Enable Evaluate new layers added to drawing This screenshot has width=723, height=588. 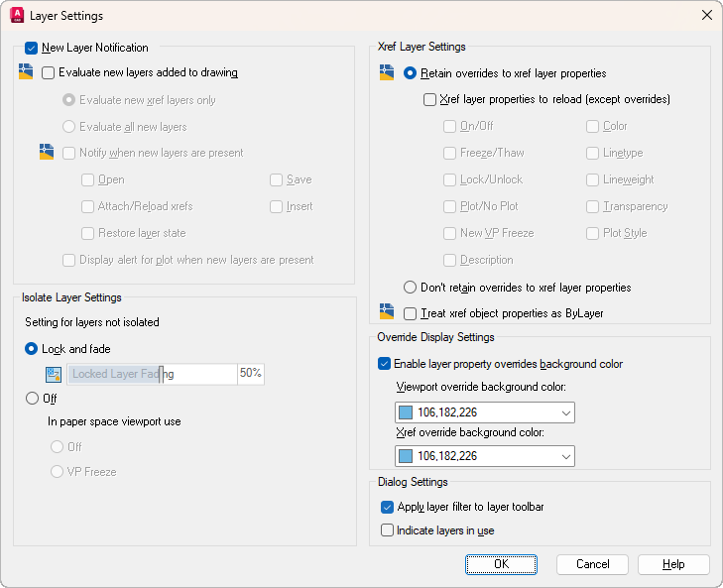(x=49, y=72)
